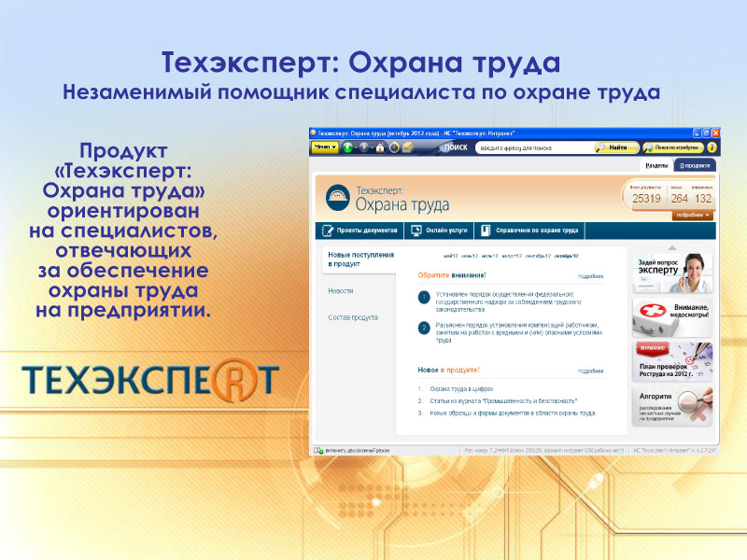
Task: Open the Проекты документов section
Action: (360, 231)
